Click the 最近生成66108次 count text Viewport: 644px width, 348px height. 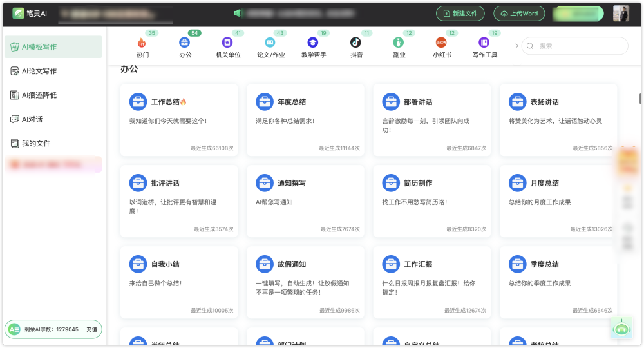point(212,148)
